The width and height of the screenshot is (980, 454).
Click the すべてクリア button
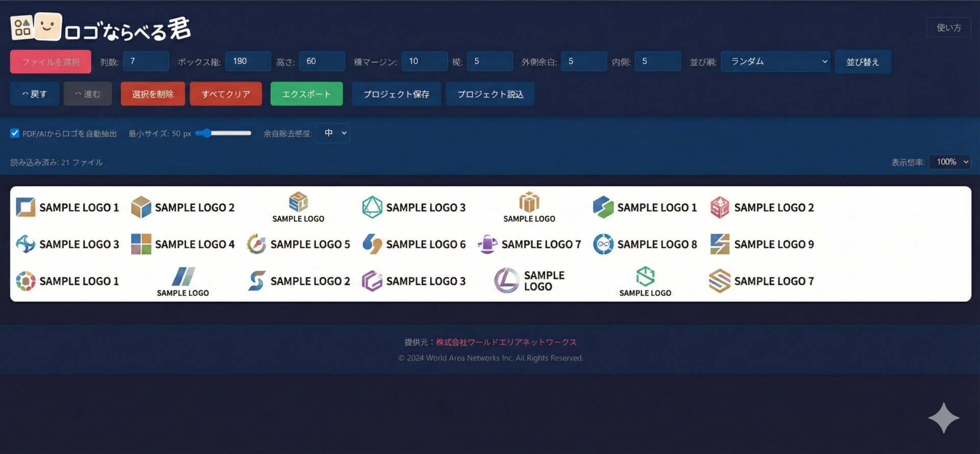coord(226,94)
